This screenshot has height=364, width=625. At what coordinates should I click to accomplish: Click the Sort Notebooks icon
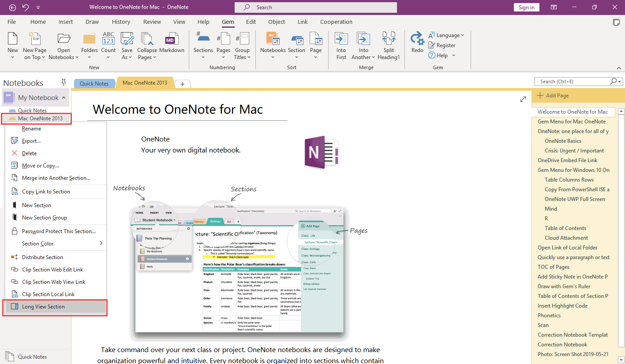pos(273,39)
